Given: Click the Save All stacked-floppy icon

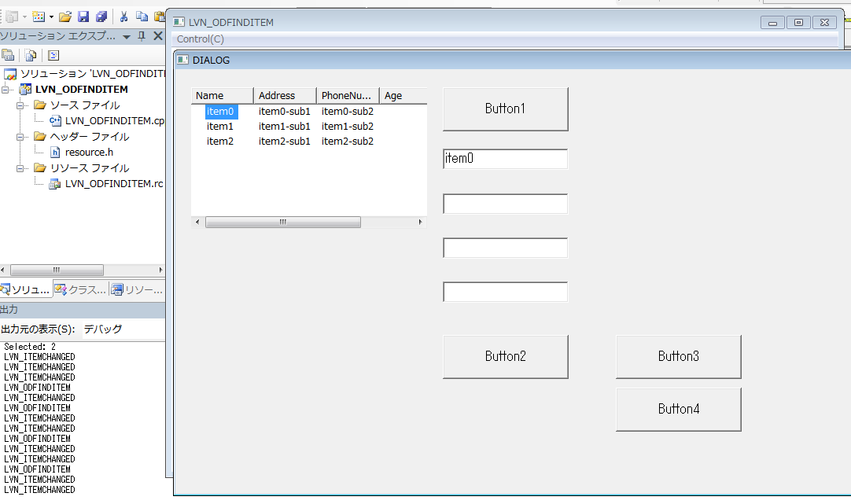Looking at the screenshot, I should (x=101, y=17).
